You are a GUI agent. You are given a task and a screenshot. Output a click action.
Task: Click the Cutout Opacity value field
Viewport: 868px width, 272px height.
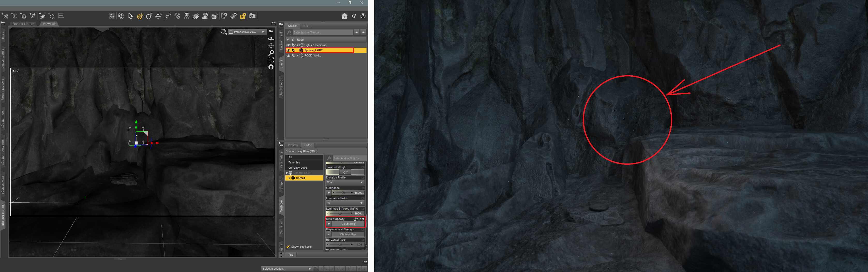pyautogui.click(x=348, y=224)
